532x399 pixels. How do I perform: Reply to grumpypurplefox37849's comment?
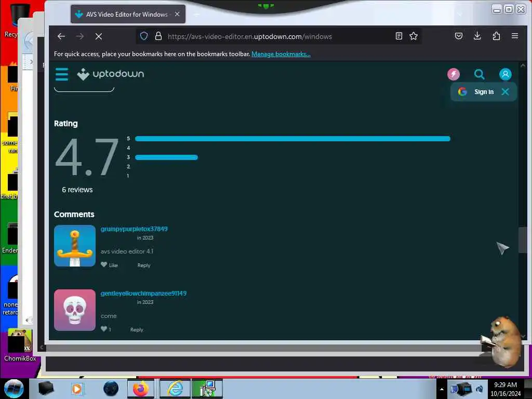coord(144,265)
